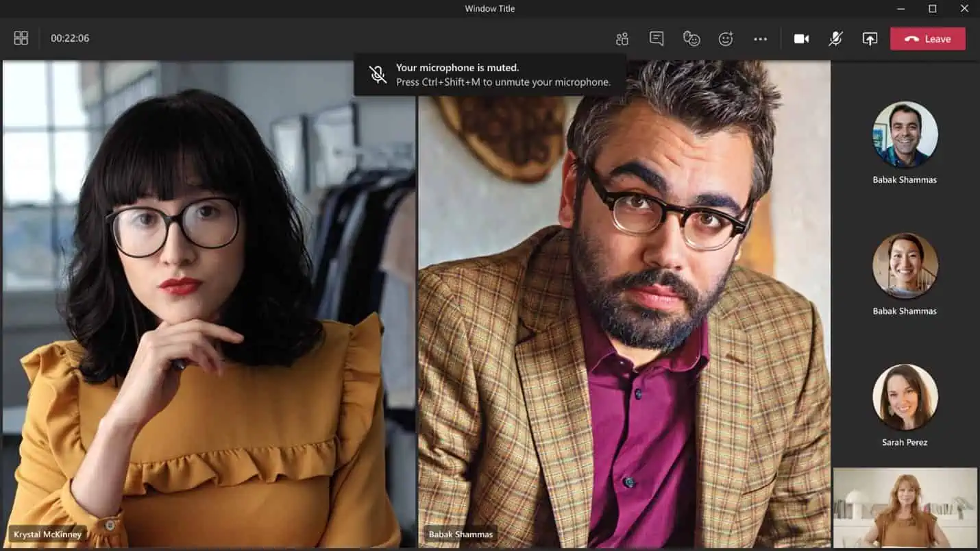Select the self-view video thumbnail

point(905,508)
